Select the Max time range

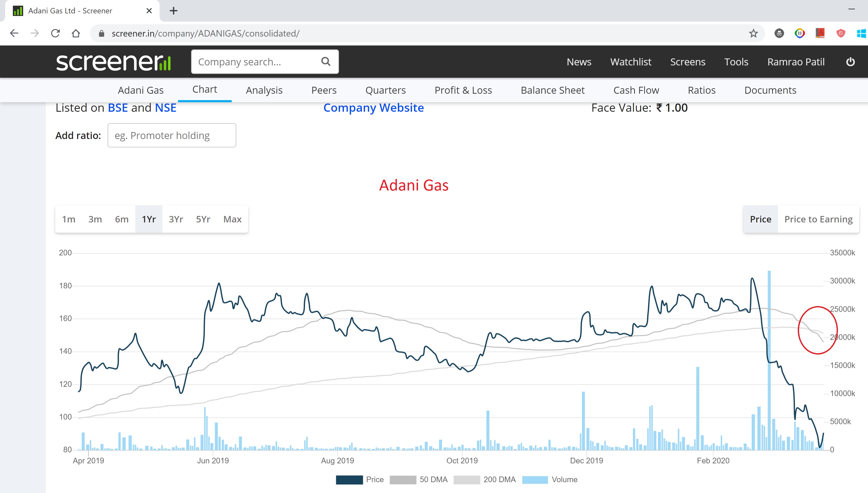(232, 219)
